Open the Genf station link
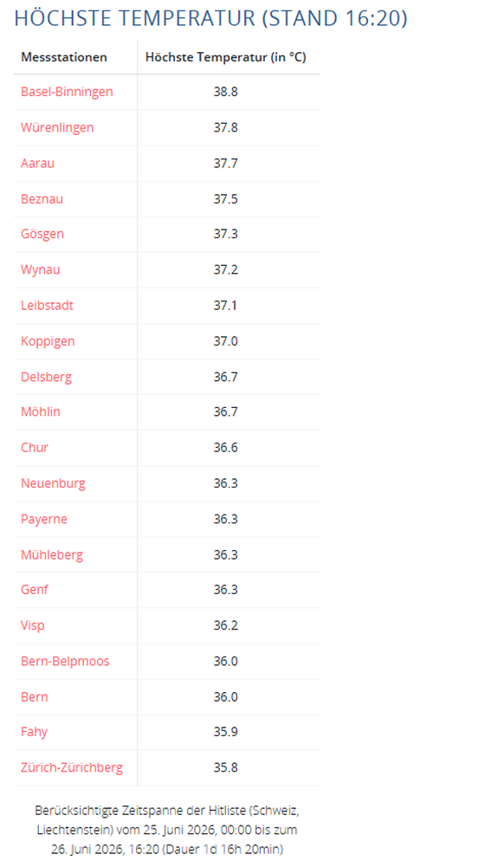The image size is (504, 867). pyautogui.click(x=35, y=590)
